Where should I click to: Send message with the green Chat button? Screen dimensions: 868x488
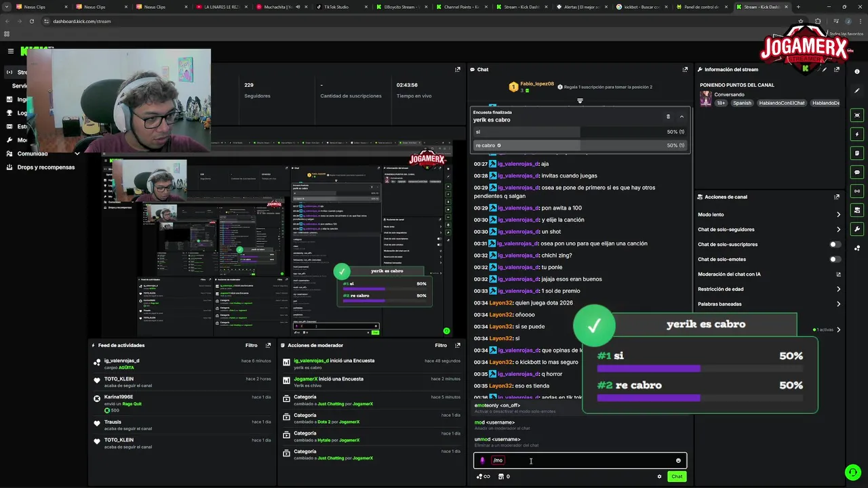click(677, 476)
